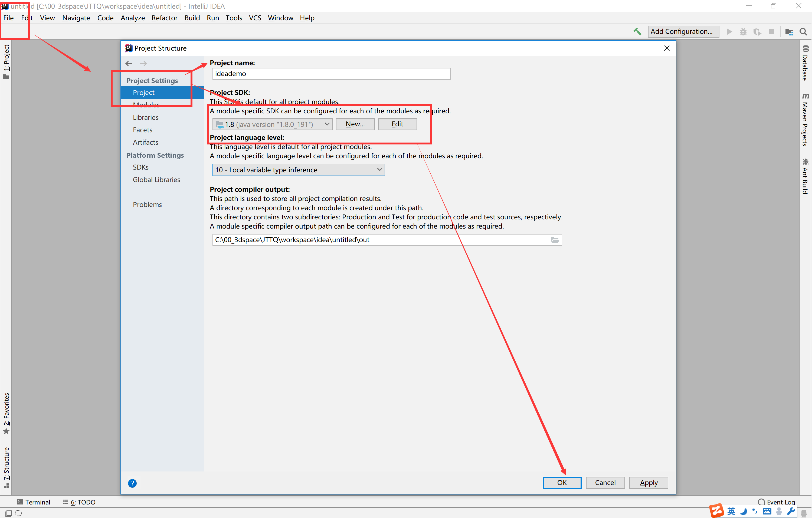The height and width of the screenshot is (518, 812).
Task: Open the Ant Build side panel
Action: (x=805, y=176)
